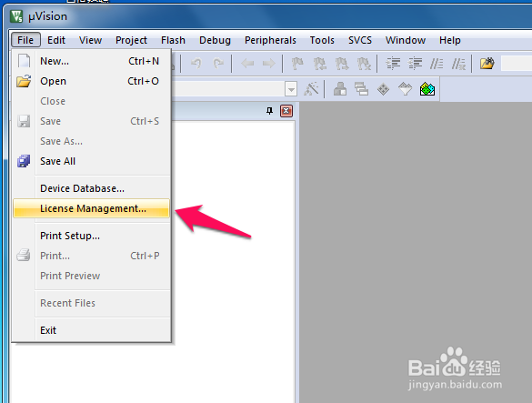532x403 pixels.
Task: Click the Indent selection icon
Action: click(393, 64)
